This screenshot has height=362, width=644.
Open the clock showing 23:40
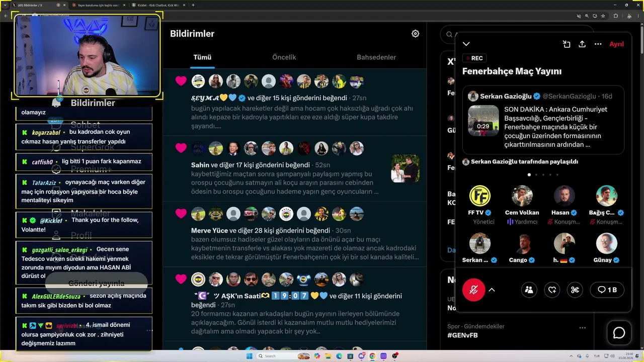(625, 356)
